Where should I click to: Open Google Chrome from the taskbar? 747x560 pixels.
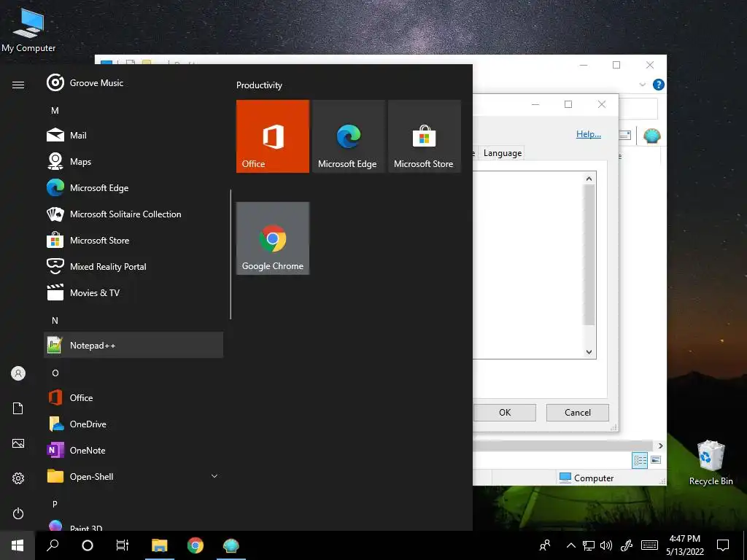(x=196, y=545)
